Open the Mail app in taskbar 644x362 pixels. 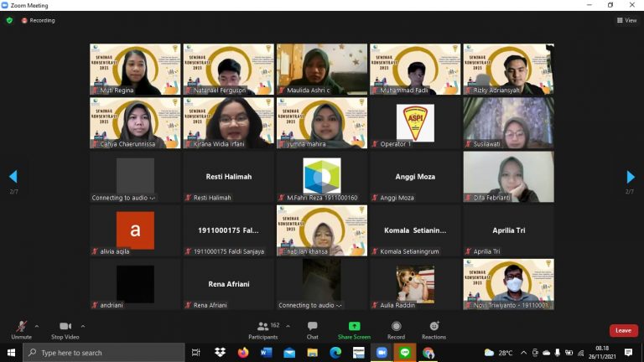pos(289,353)
